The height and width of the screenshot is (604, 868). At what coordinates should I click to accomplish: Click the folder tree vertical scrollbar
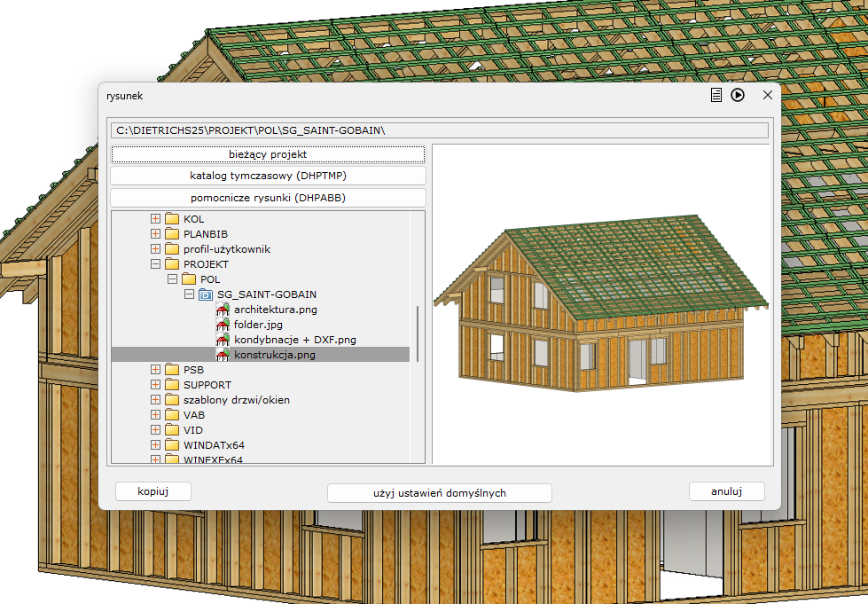tap(418, 333)
